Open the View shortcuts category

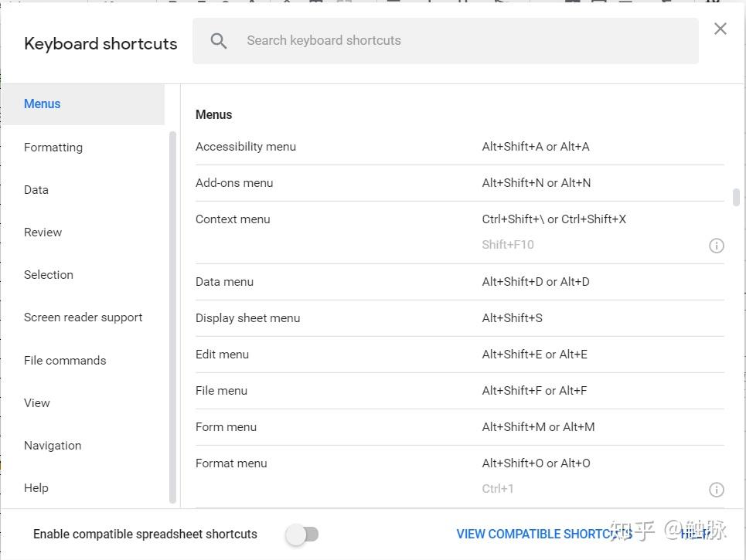click(37, 403)
